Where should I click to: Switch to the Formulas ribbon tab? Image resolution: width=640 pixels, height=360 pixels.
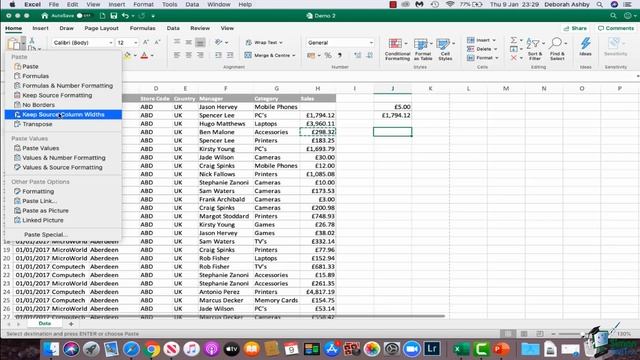[x=142, y=28]
